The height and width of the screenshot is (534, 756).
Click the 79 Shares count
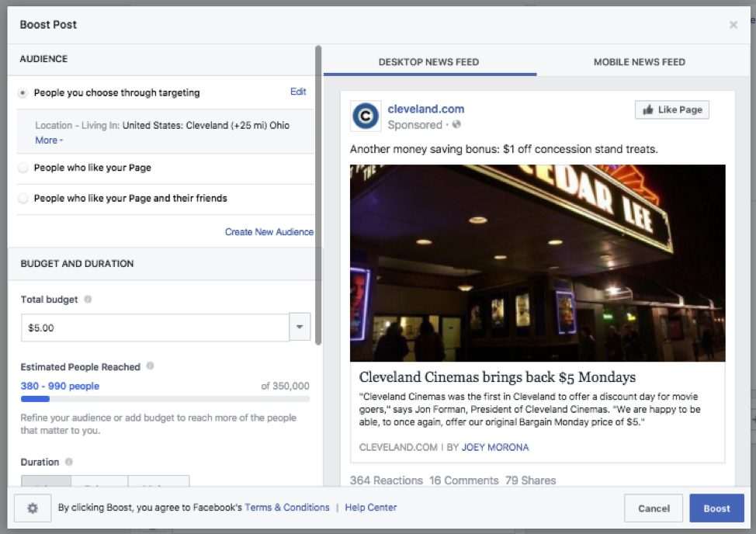[x=530, y=480]
